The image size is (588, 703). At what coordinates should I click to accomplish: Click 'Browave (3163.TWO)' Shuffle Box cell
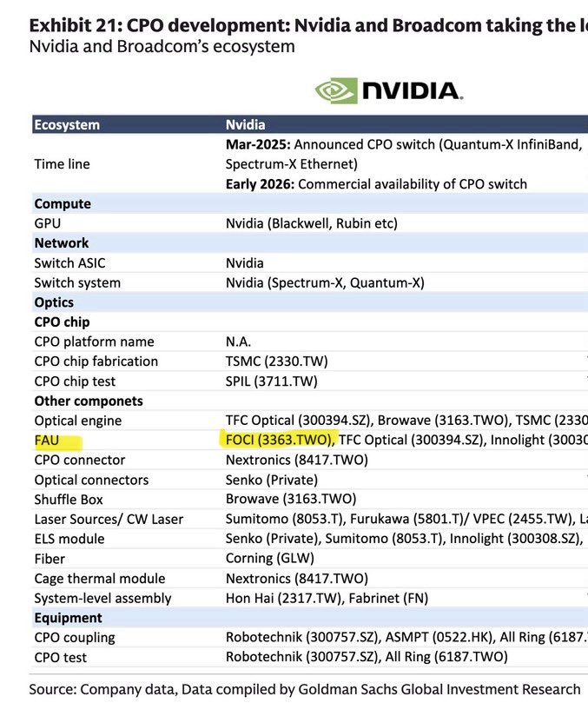[291, 499]
